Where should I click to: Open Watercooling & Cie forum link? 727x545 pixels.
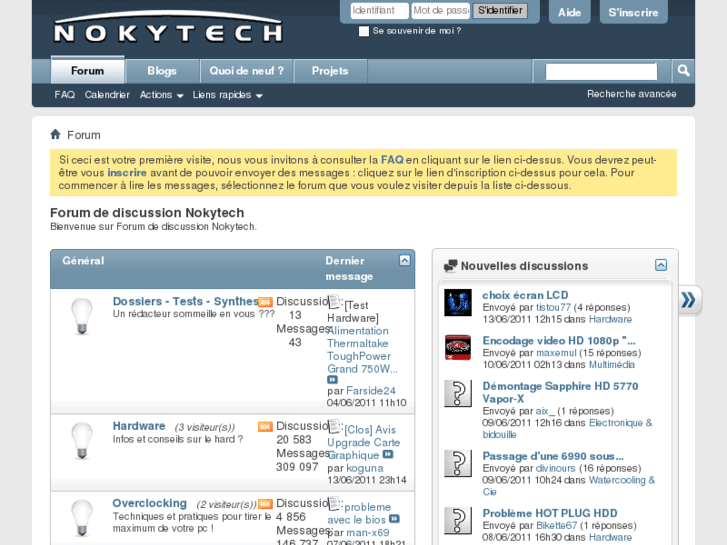pyautogui.click(x=569, y=486)
